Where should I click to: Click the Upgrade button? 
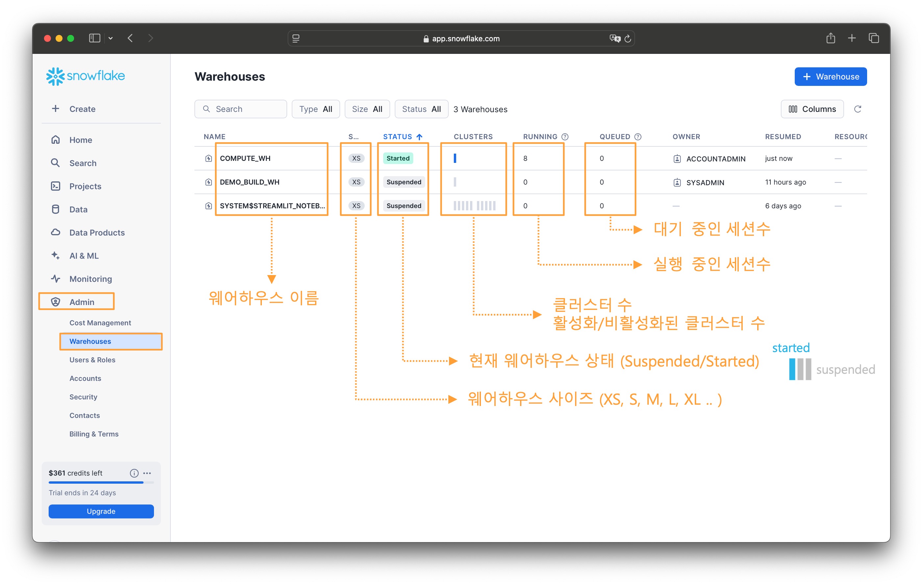[x=101, y=511]
